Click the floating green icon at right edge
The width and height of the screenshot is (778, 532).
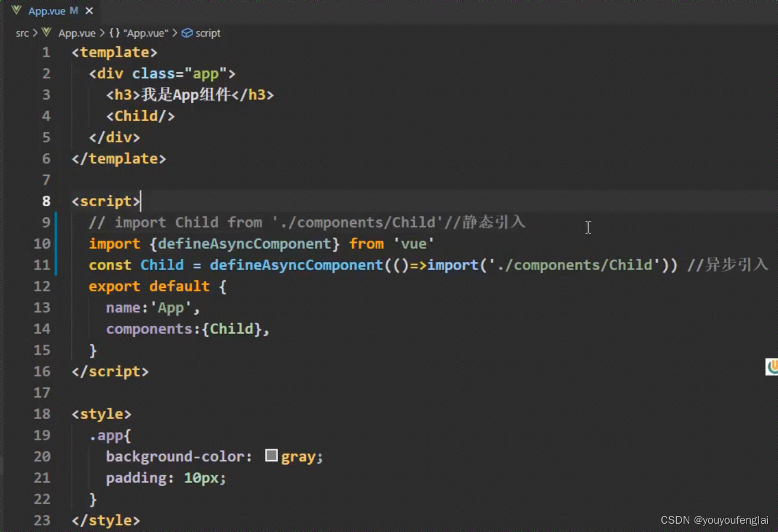pyautogui.click(x=771, y=366)
